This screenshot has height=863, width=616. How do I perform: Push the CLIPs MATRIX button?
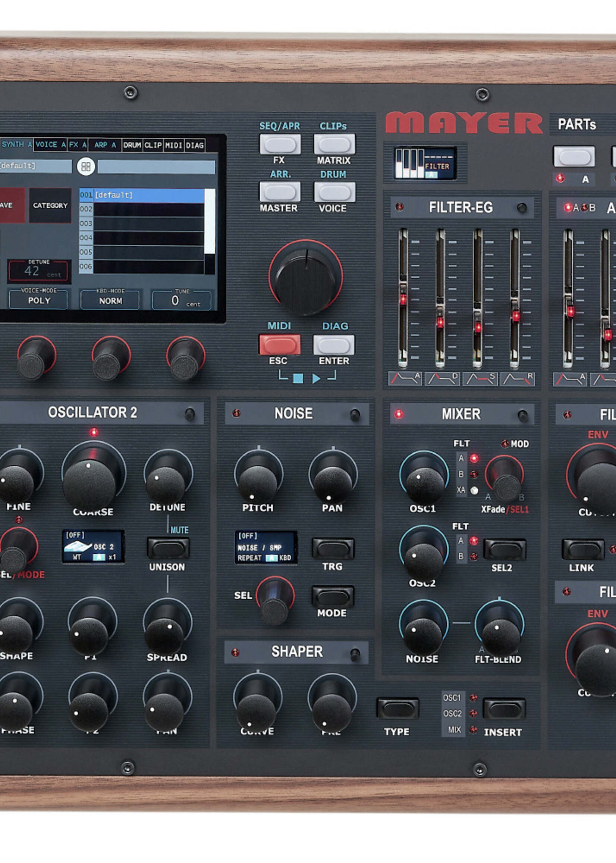pyautogui.click(x=334, y=144)
